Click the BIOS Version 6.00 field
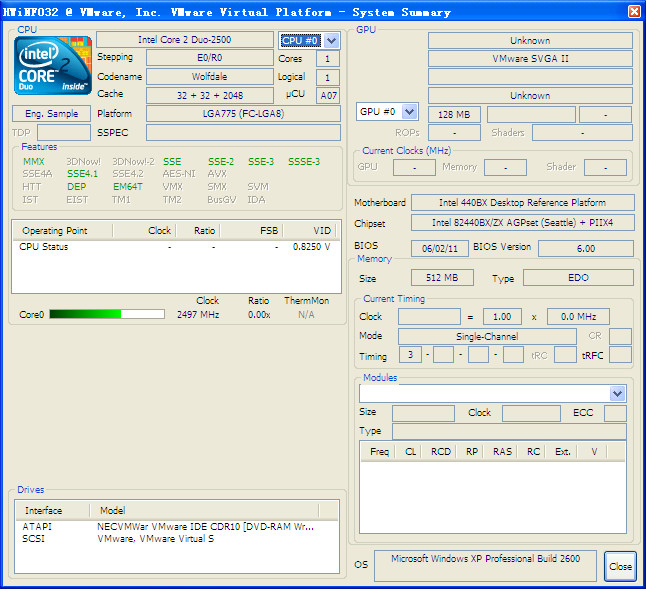 pos(586,249)
